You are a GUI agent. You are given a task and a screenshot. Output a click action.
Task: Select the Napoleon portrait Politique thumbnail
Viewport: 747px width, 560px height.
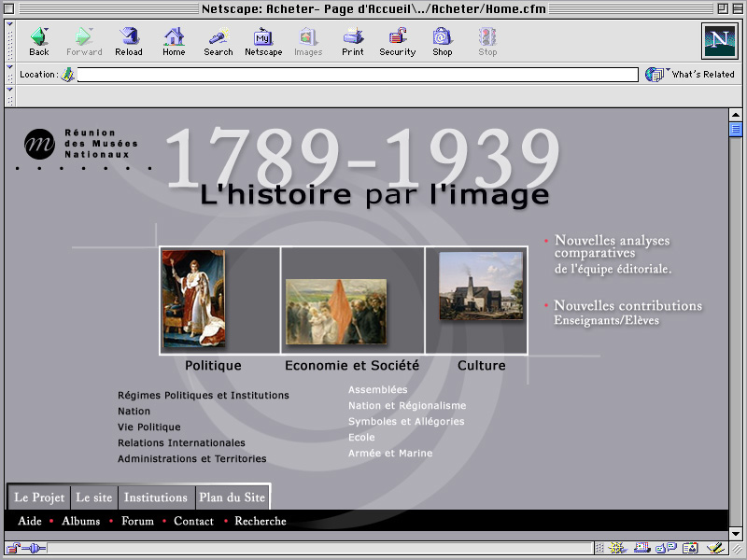(x=193, y=299)
